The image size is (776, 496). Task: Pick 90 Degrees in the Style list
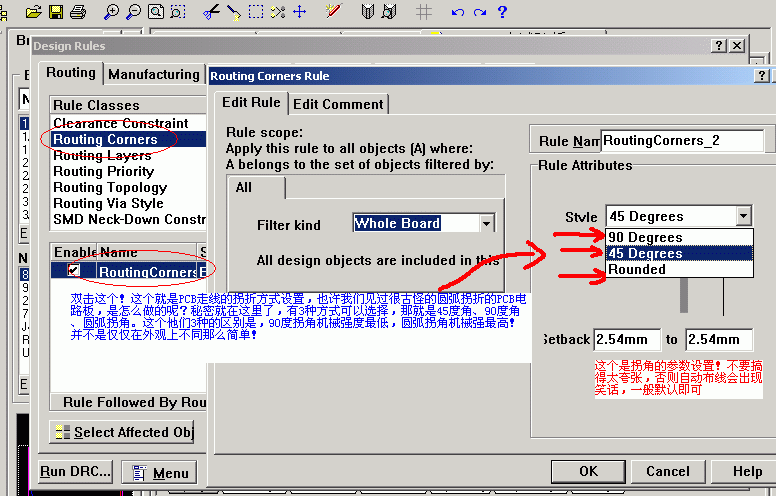coord(645,237)
